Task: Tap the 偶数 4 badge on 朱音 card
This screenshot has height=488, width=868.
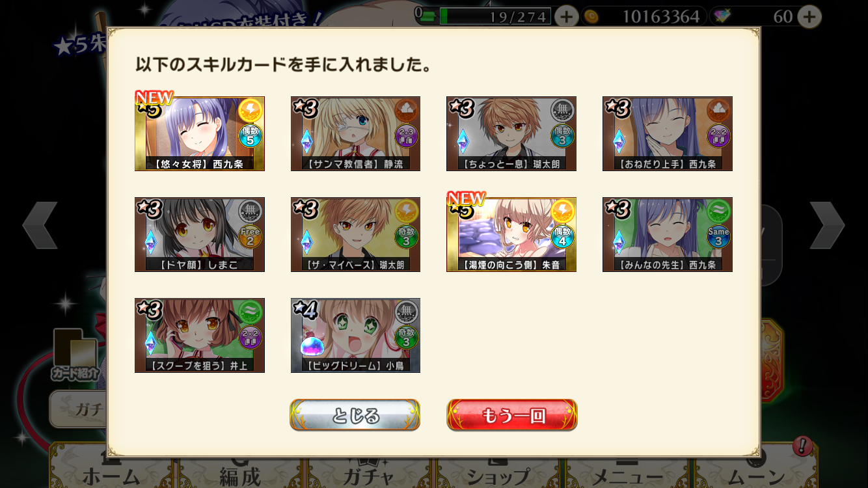Action: [x=562, y=237]
